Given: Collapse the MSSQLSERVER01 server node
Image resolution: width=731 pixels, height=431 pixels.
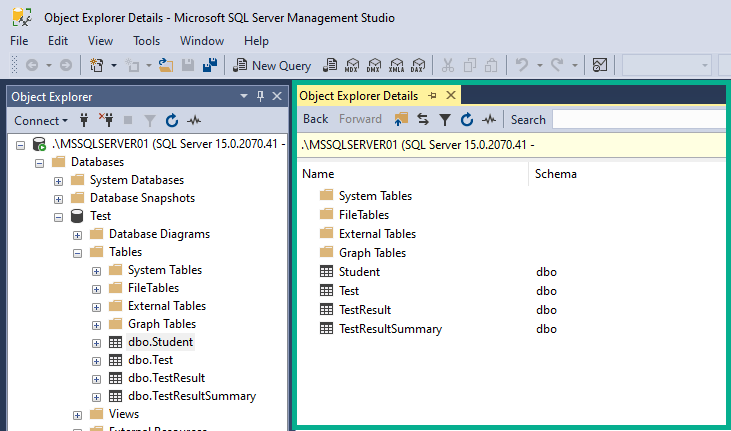Looking at the screenshot, I should [x=20, y=146].
